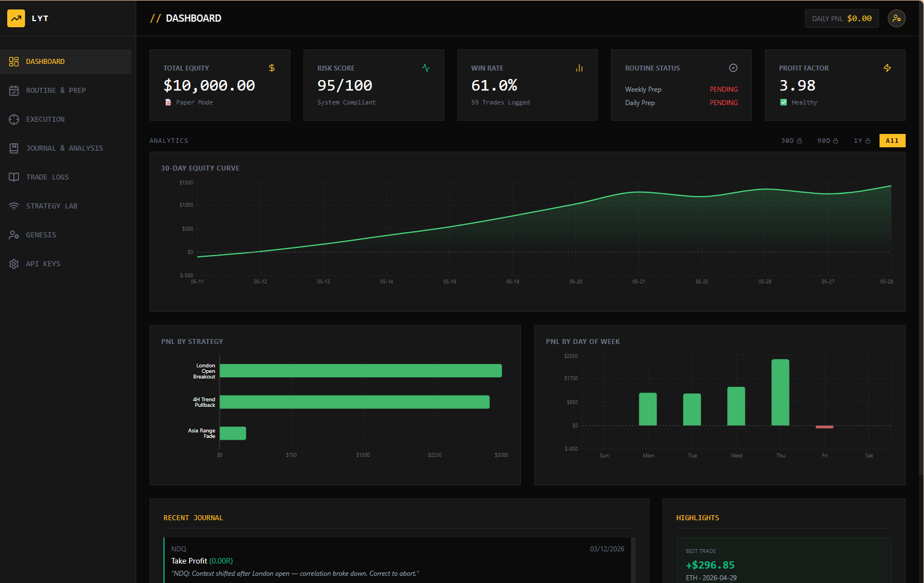Click the lightning icon on Profit Factor card
924x583 pixels.
coord(887,68)
